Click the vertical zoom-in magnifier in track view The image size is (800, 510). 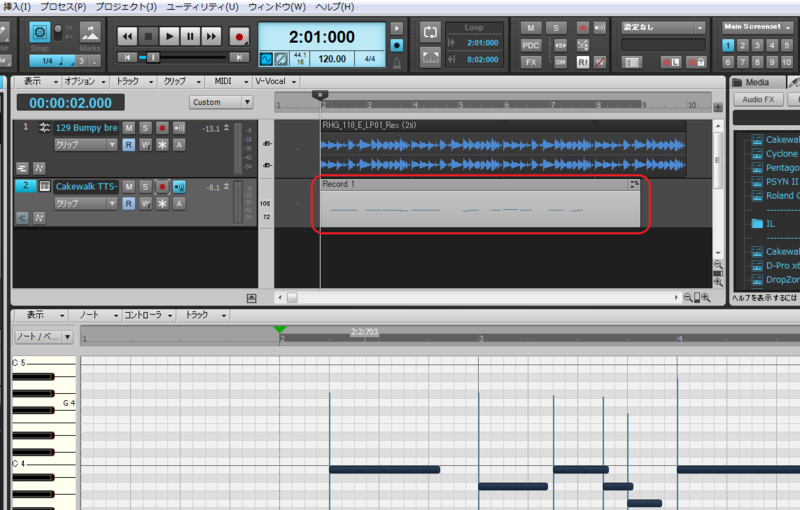718,282
